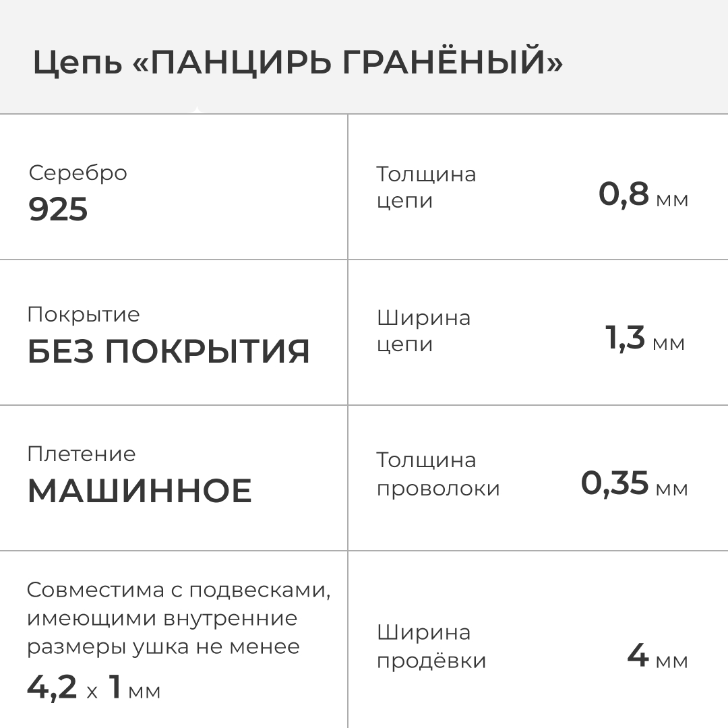Click the 925 silver purity value

coord(58,210)
